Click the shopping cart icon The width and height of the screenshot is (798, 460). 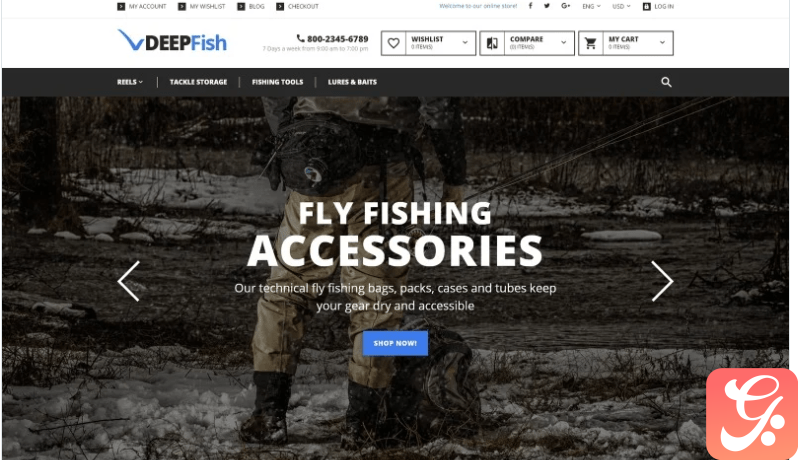click(590, 43)
